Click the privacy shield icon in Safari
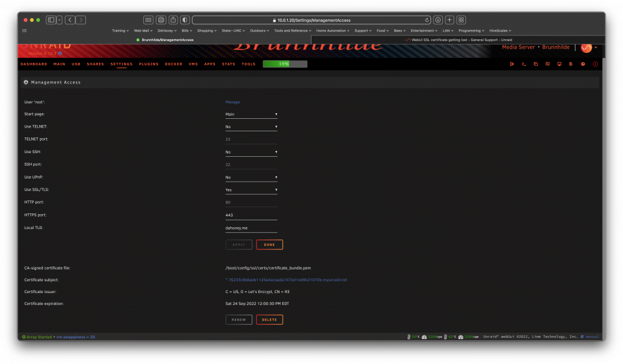This screenshot has height=364, width=623. pos(185,20)
